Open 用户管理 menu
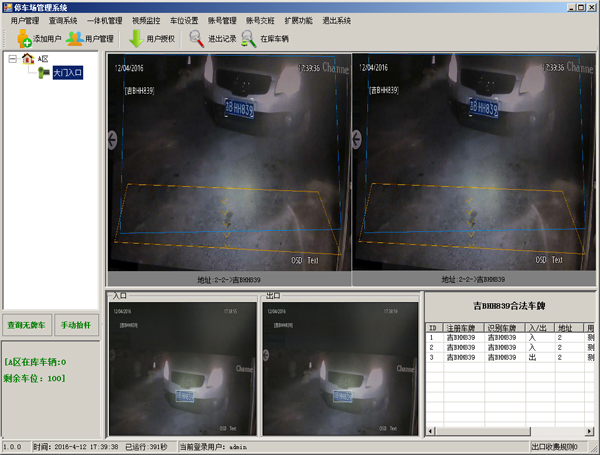Screen dimensions: 600x455 click(x=25, y=21)
